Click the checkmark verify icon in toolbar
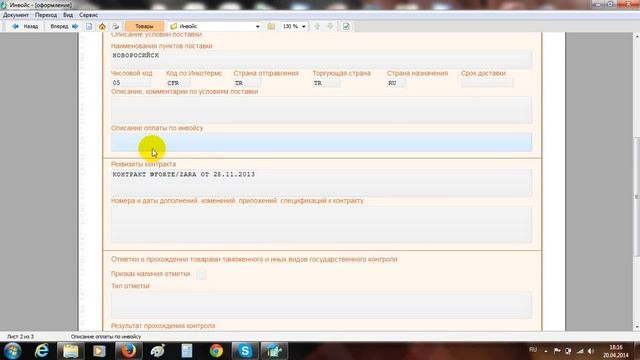 pos(346,27)
